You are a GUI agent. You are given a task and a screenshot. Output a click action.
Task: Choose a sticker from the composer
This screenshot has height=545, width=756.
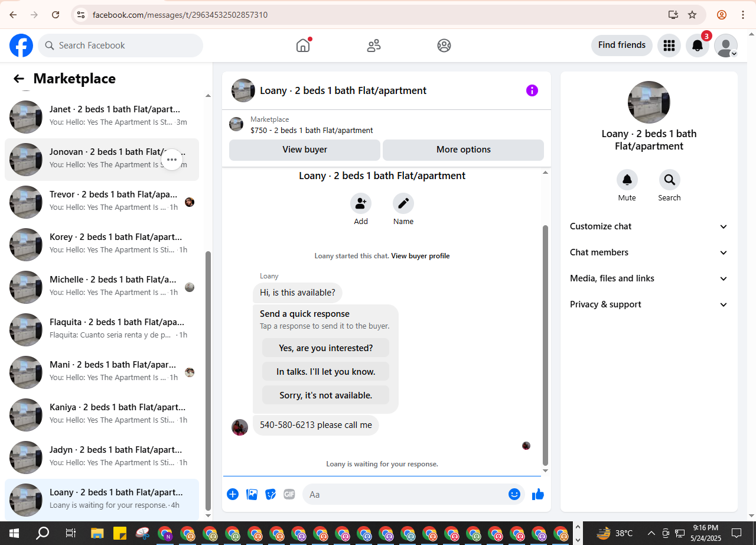[x=271, y=494]
